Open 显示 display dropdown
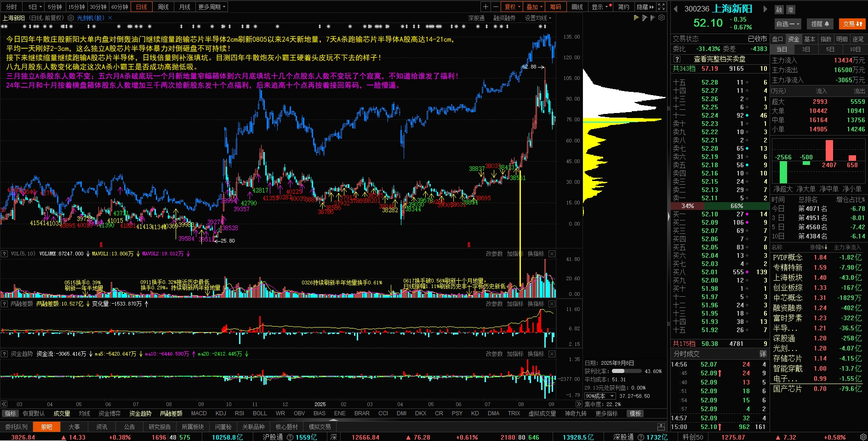Viewport: 868px width, 441px height. tap(600, 7)
